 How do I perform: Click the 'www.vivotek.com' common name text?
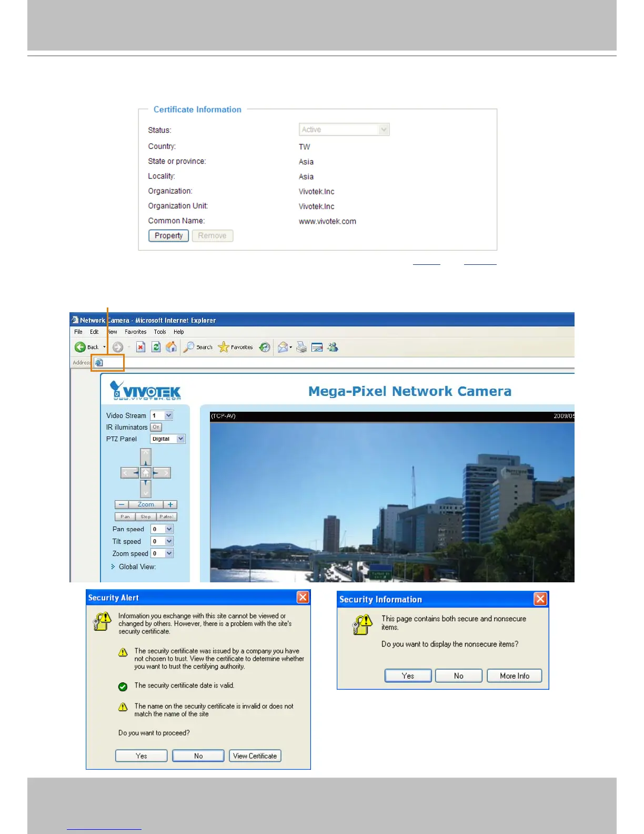click(x=327, y=222)
